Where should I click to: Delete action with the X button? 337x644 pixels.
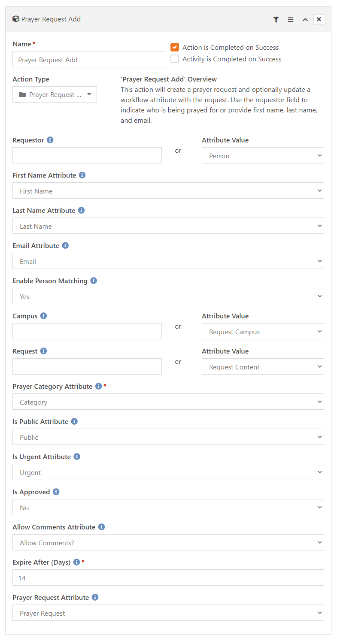(319, 19)
